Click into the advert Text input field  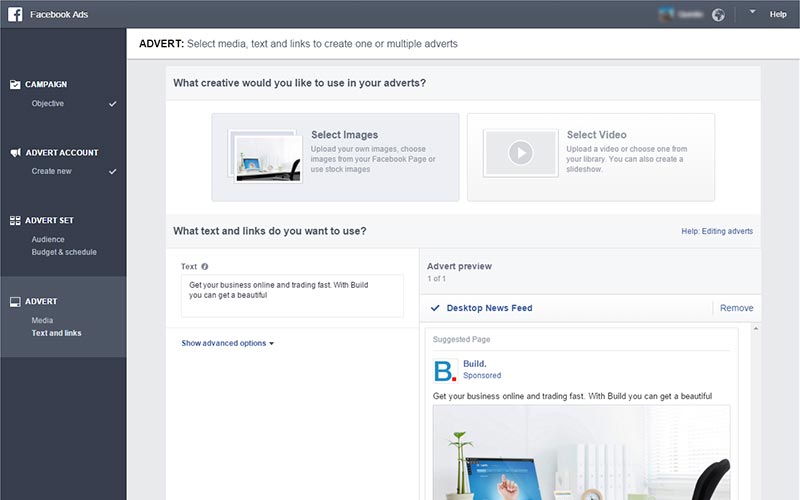click(292, 295)
